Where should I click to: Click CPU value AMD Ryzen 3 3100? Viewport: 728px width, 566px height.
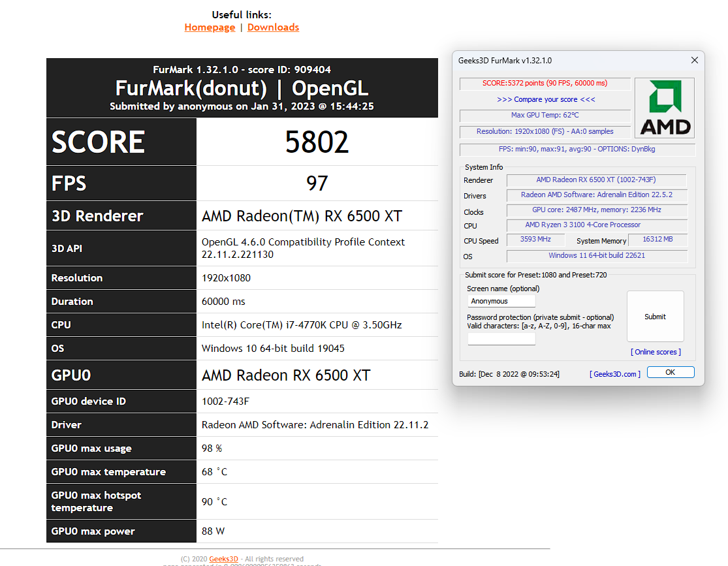point(596,225)
